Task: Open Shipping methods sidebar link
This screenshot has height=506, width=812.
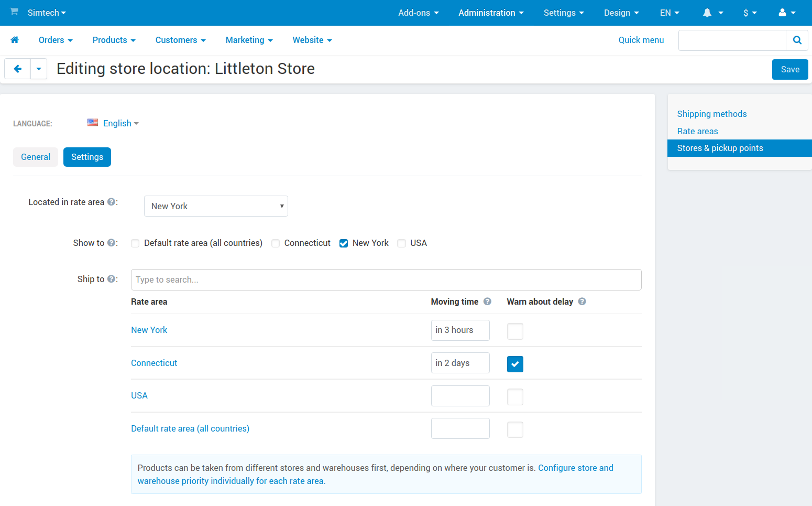Action: tap(711, 114)
